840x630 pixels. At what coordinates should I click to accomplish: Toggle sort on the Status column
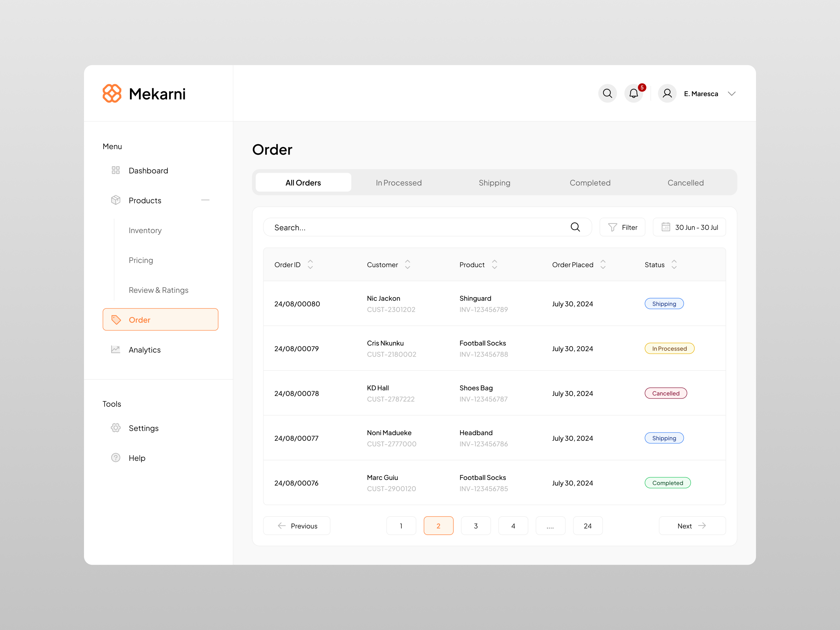674,264
